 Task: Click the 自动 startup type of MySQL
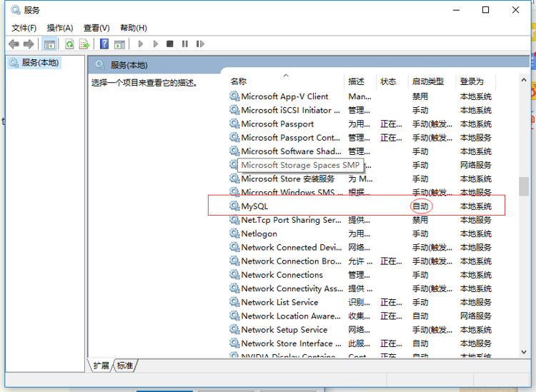coord(420,206)
